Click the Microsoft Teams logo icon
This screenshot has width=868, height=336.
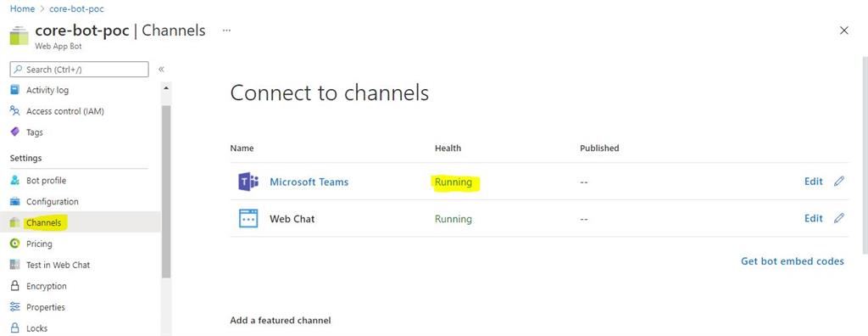pos(248,182)
